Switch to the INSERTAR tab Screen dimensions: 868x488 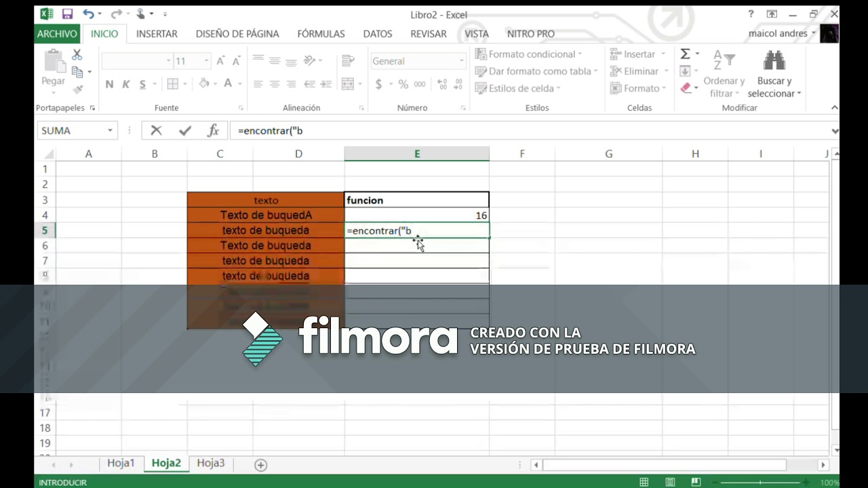(x=157, y=33)
